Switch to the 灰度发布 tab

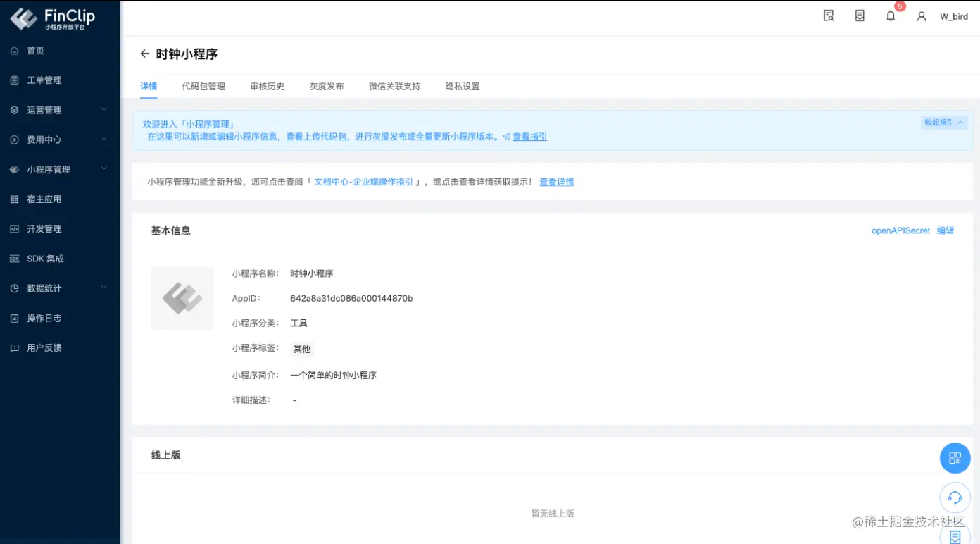tap(327, 87)
